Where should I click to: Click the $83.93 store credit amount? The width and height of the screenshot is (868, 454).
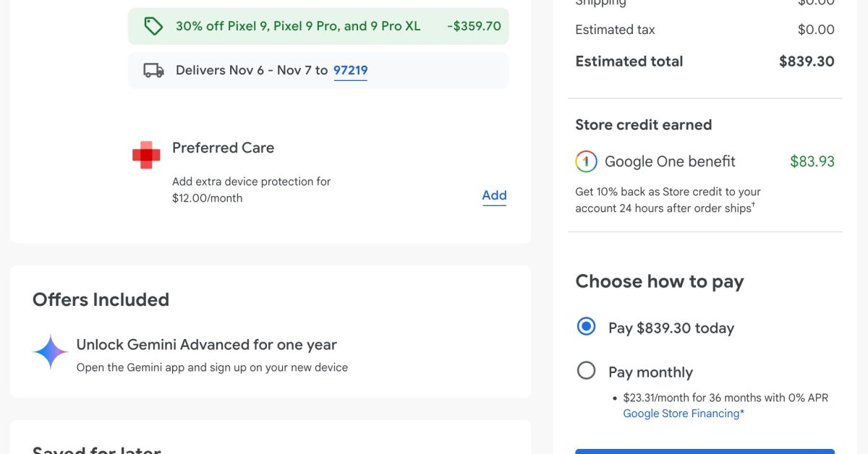[x=812, y=161]
